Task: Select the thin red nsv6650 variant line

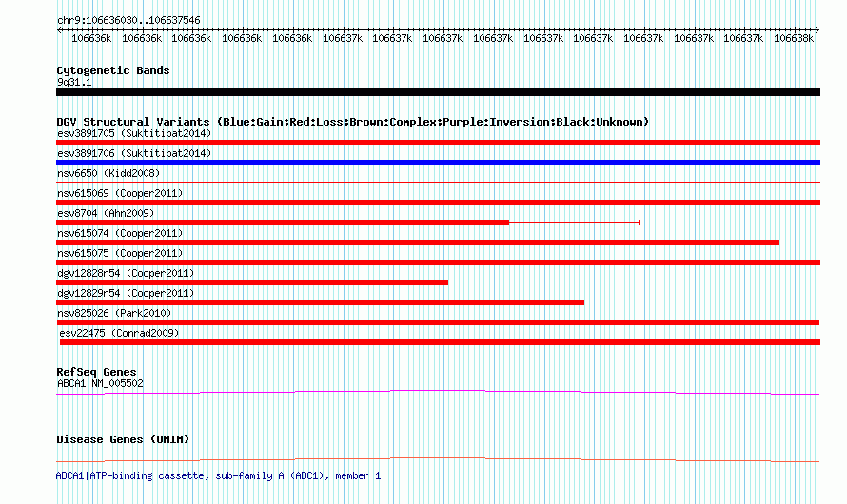Action: point(438,183)
